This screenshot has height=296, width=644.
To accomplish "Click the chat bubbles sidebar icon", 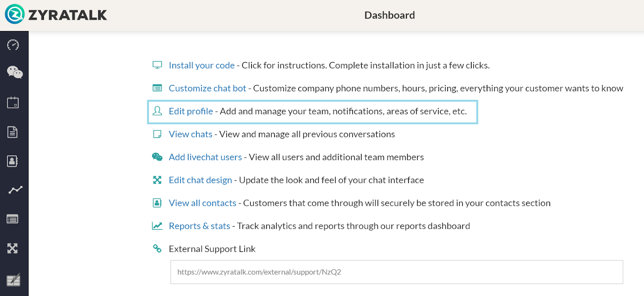I will tap(14, 72).
